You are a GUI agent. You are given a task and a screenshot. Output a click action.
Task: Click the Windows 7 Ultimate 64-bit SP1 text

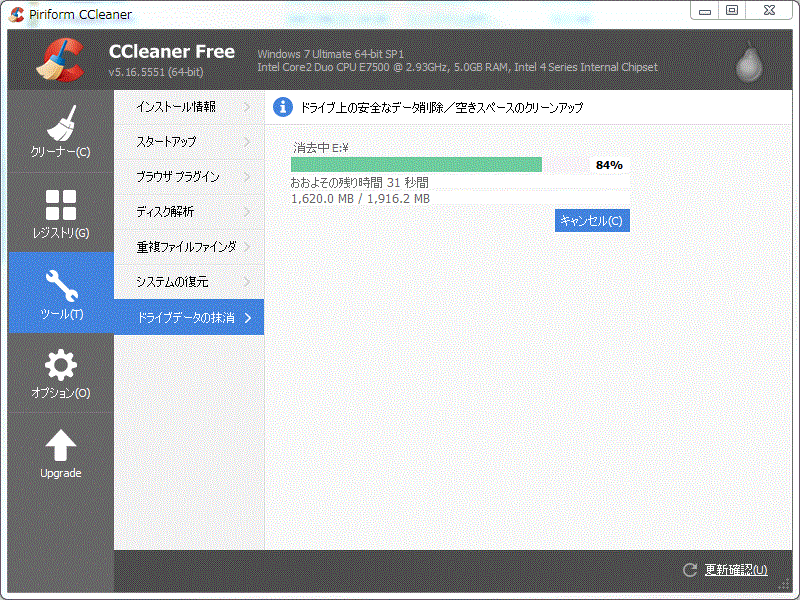pyautogui.click(x=331, y=54)
